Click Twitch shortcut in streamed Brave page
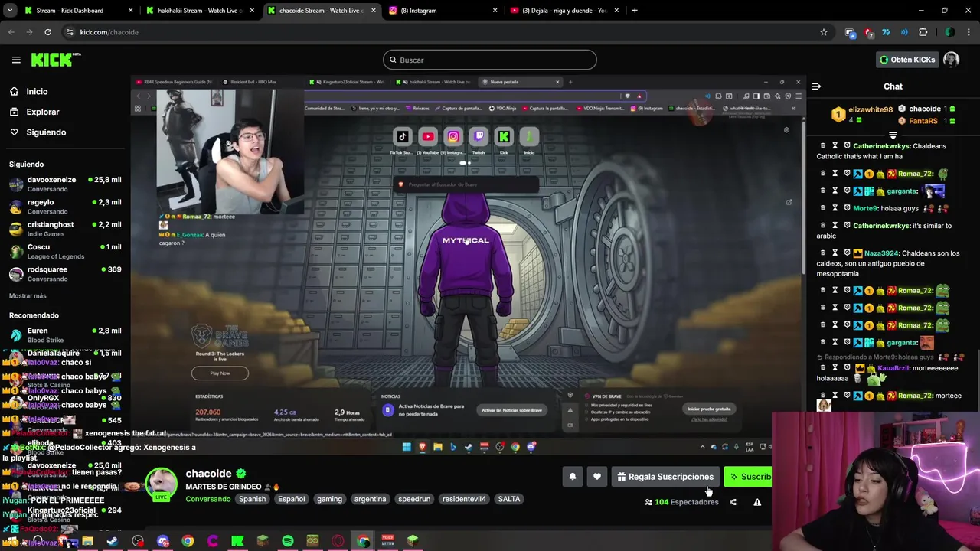Image resolution: width=980 pixels, height=551 pixels. point(479,137)
